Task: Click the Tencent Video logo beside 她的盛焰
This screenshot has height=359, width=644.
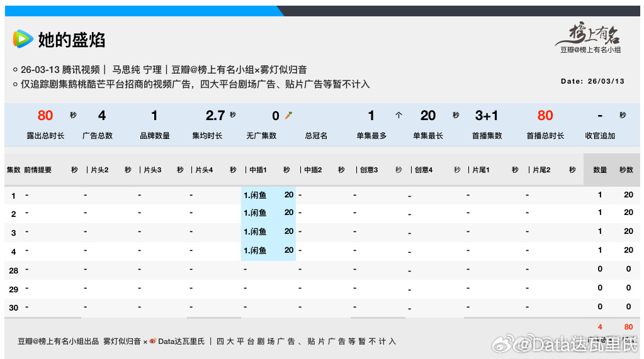Action: [x=23, y=39]
